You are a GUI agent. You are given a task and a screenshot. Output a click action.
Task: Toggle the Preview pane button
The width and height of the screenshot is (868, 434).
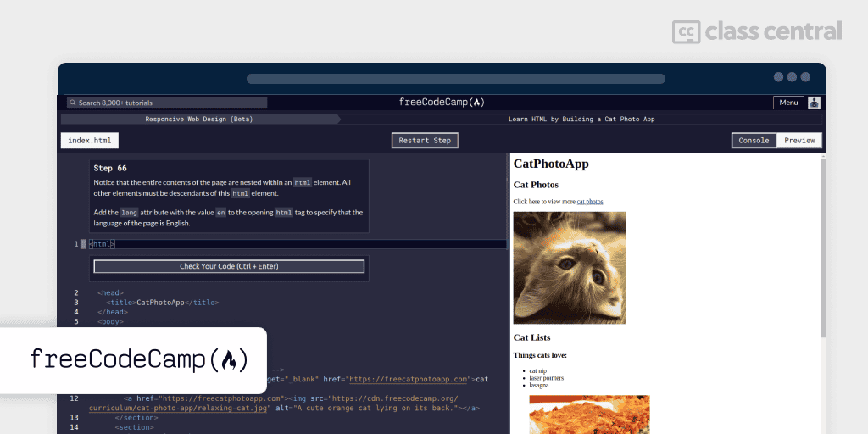[x=799, y=141]
